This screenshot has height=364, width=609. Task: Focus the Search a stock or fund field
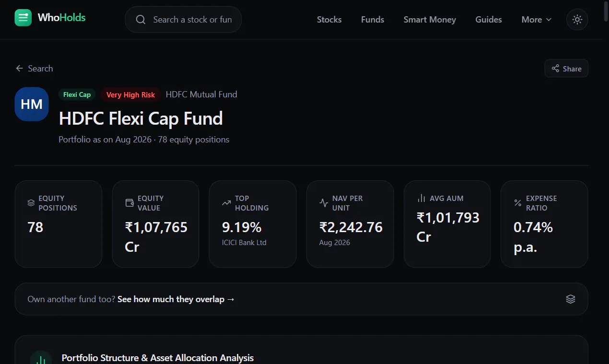coord(183,20)
